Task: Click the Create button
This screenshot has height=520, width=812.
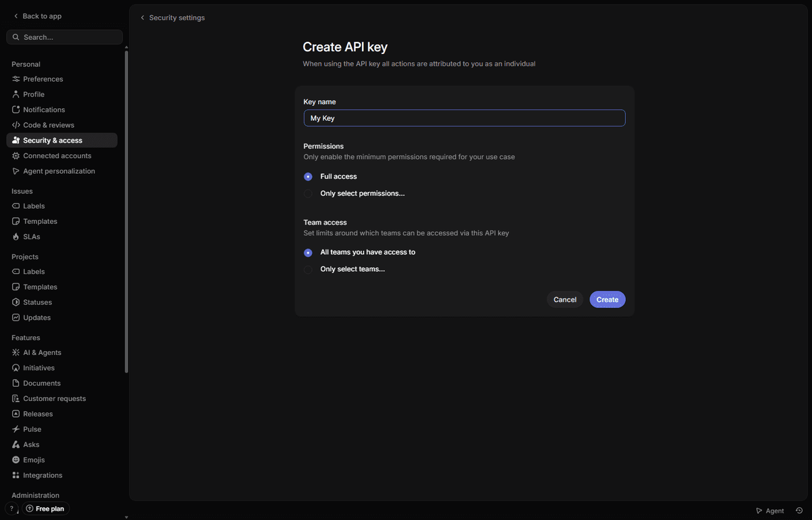Action: pos(608,300)
